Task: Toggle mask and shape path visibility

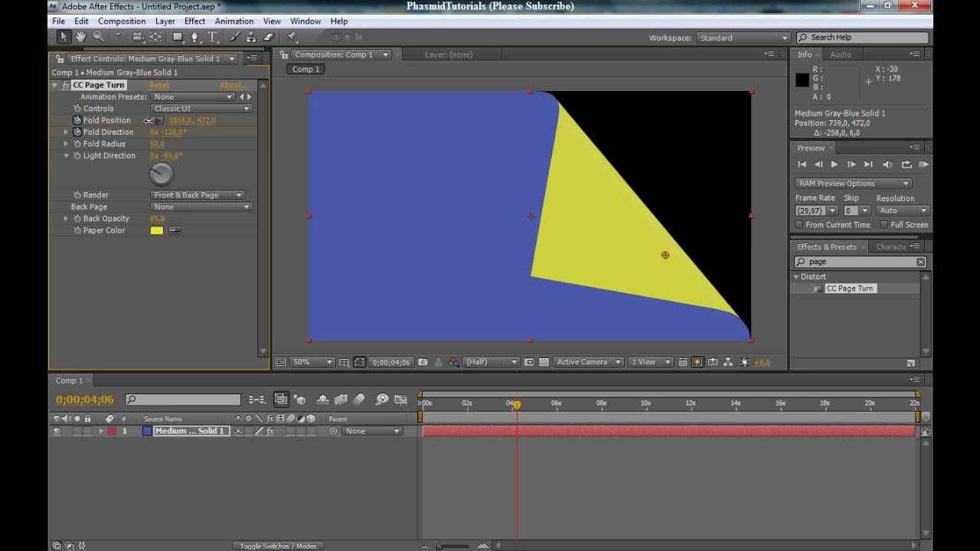Action: tap(360, 362)
